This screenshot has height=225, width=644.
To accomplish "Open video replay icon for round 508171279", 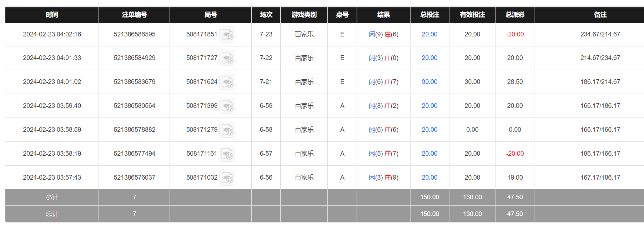I will click(x=227, y=130).
